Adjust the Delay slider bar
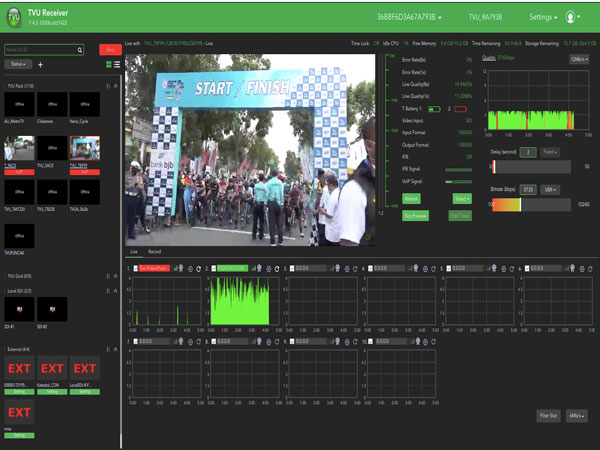 (x=531, y=167)
